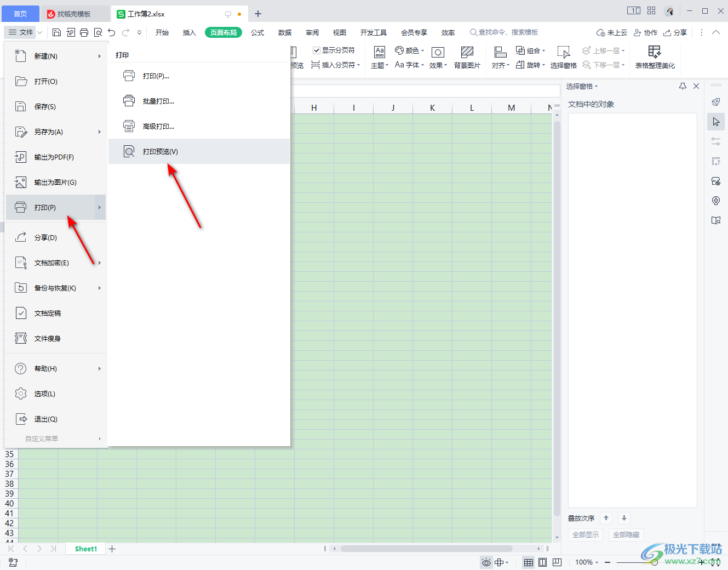Switch to normal view icon in status bar
728x570 pixels.
tap(529, 562)
